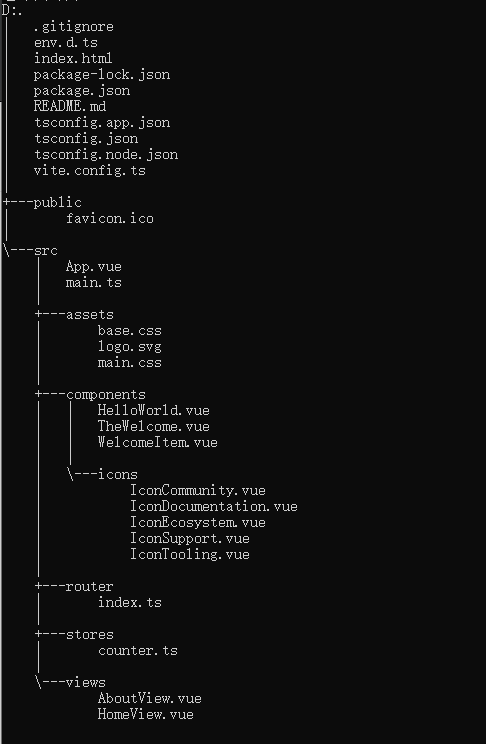This screenshot has width=486, height=744.
Task: Select logo.svg in assets
Action: pyautogui.click(x=130, y=347)
